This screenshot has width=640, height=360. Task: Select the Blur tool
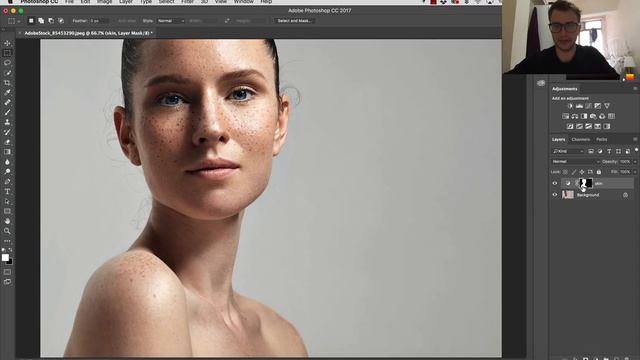point(7,162)
